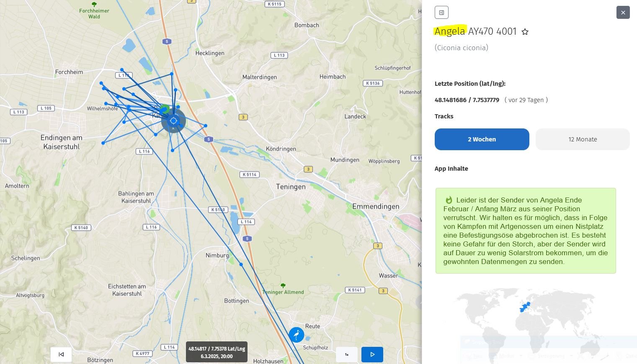637x364 pixels.
Task: Click the last position coordinates 48.1481686 / 7.7537779
Action: (467, 100)
